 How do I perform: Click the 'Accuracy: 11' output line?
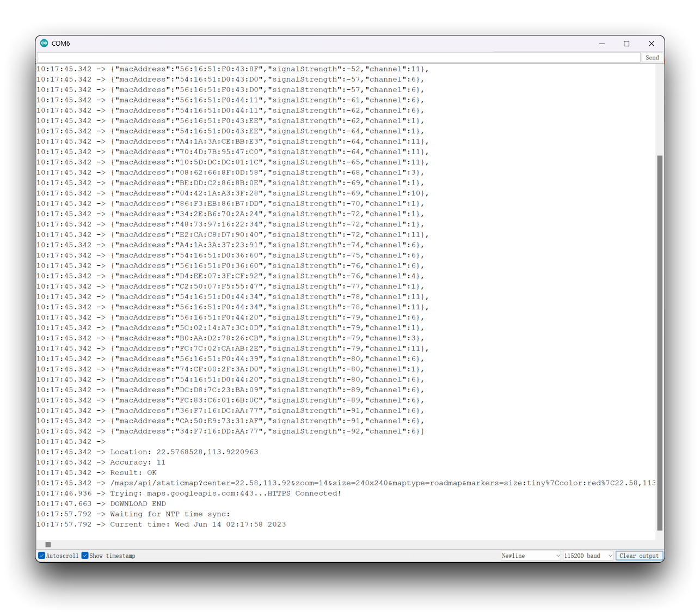[x=101, y=462]
